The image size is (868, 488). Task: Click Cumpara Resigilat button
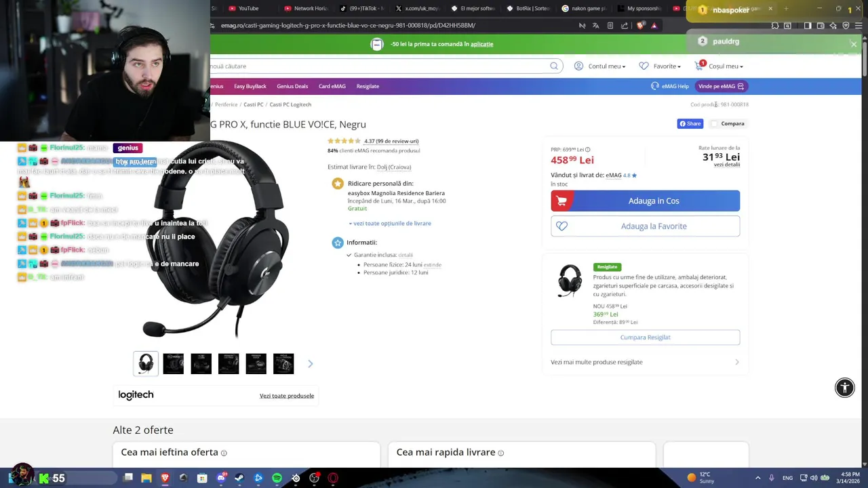coord(645,337)
